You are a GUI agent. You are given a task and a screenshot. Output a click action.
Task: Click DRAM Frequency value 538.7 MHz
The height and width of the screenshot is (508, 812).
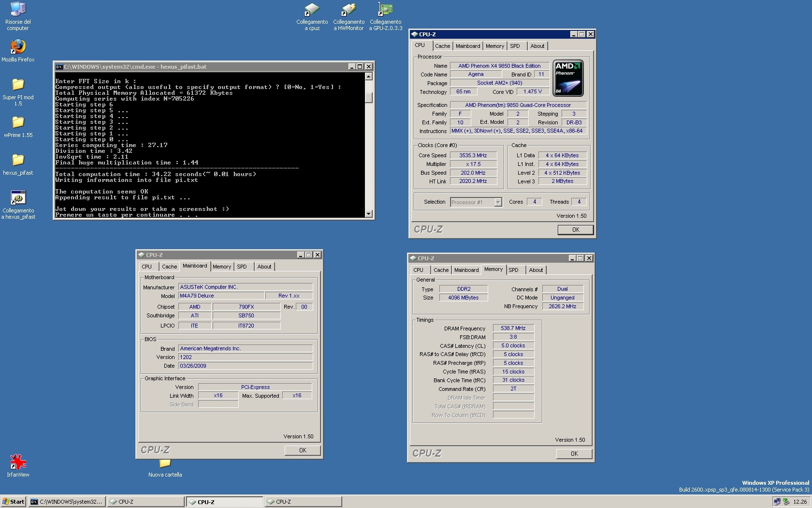point(513,328)
